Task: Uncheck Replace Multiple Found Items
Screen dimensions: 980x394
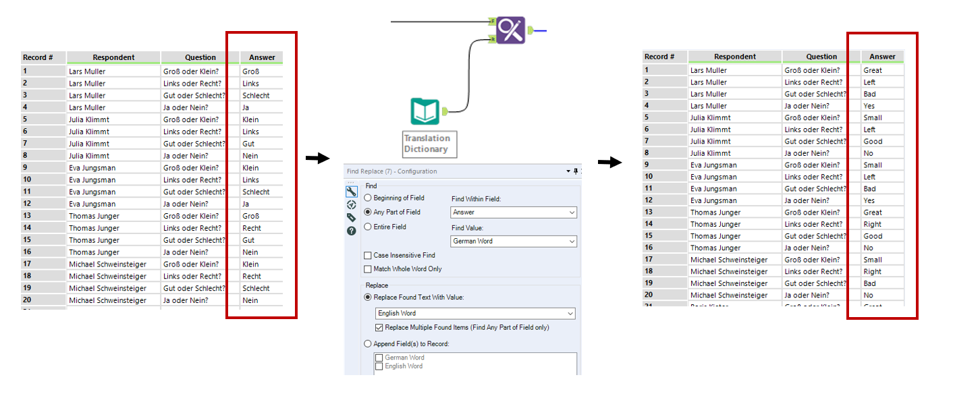Action: pyautogui.click(x=462, y=327)
